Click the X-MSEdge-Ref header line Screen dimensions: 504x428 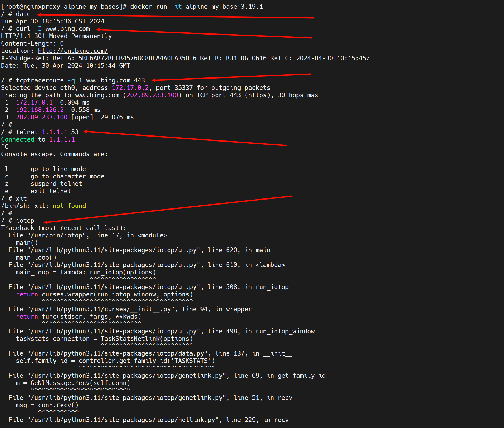(185, 58)
